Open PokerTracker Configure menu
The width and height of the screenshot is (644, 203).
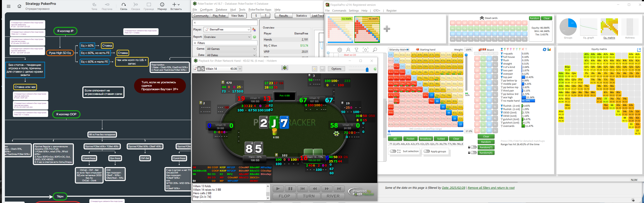(x=206, y=10)
